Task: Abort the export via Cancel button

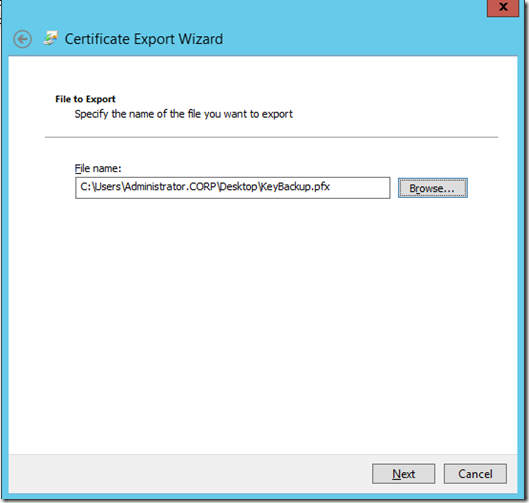Action: pos(475,474)
